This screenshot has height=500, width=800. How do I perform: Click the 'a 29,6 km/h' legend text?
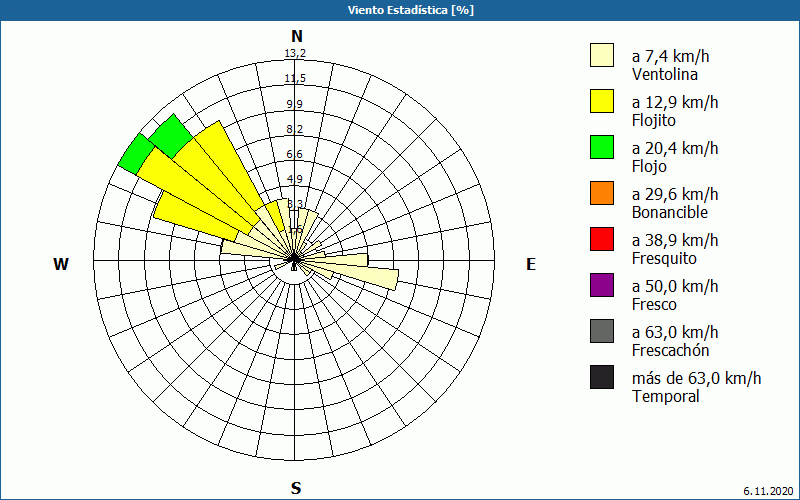[675, 194]
